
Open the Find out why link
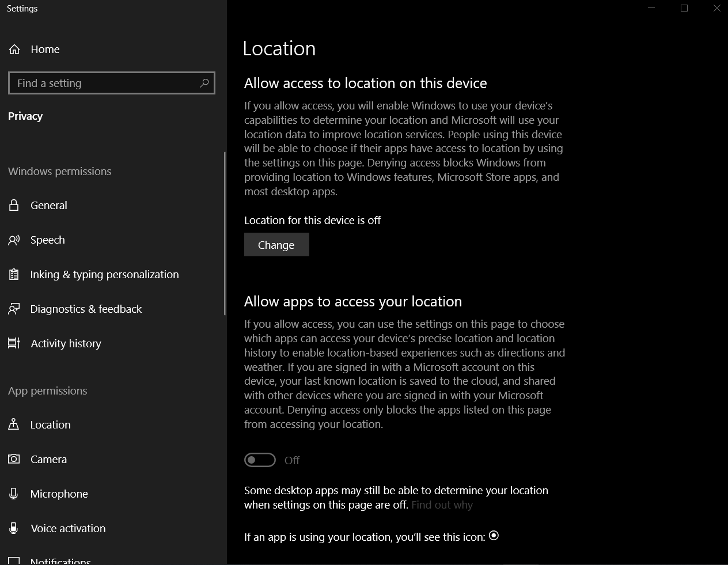coord(442,505)
